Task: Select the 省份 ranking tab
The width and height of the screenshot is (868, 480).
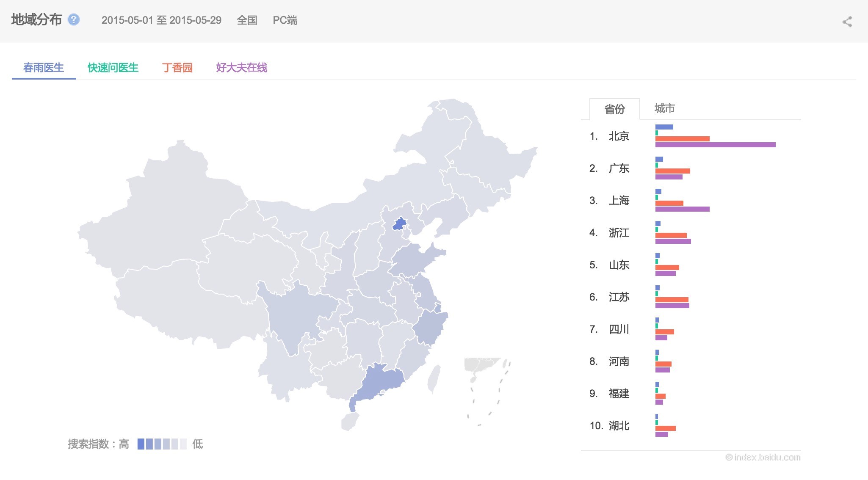Action: coord(614,110)
